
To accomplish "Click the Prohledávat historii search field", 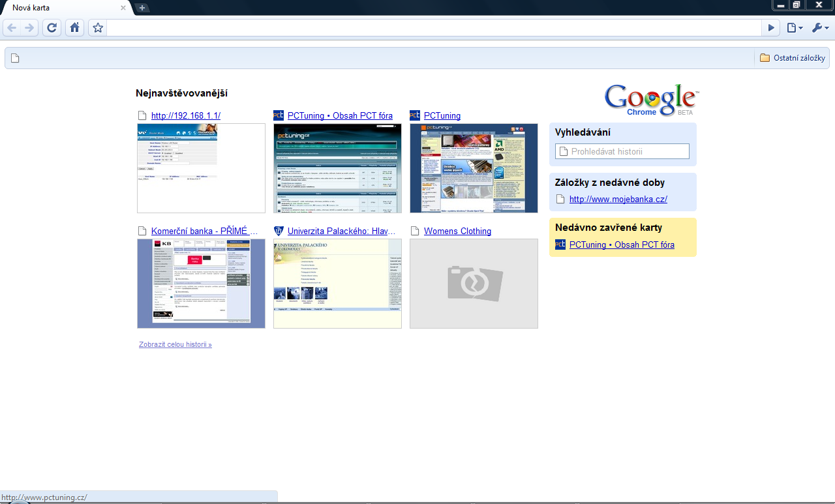I will pos(622,151).
